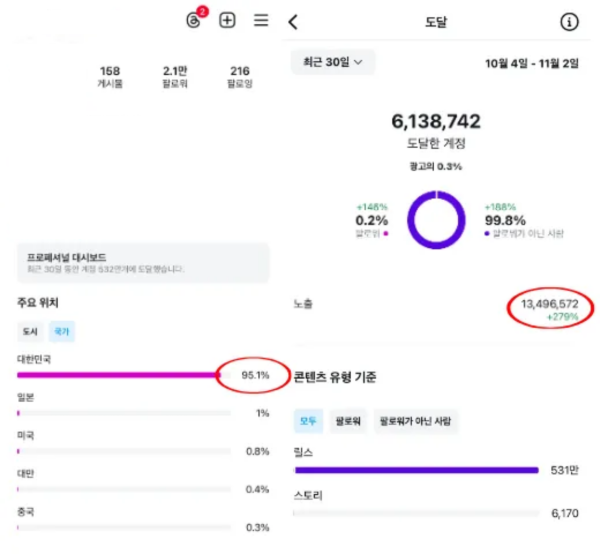Tap the info icon beside 도달
The width and height of the screenshot is (600, 554).
(568, 21)
